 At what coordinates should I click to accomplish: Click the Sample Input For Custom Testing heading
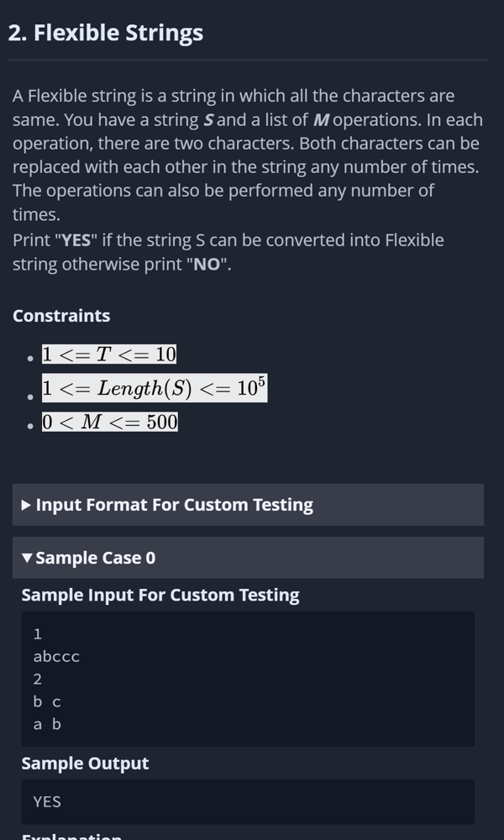tap(160, 596)
